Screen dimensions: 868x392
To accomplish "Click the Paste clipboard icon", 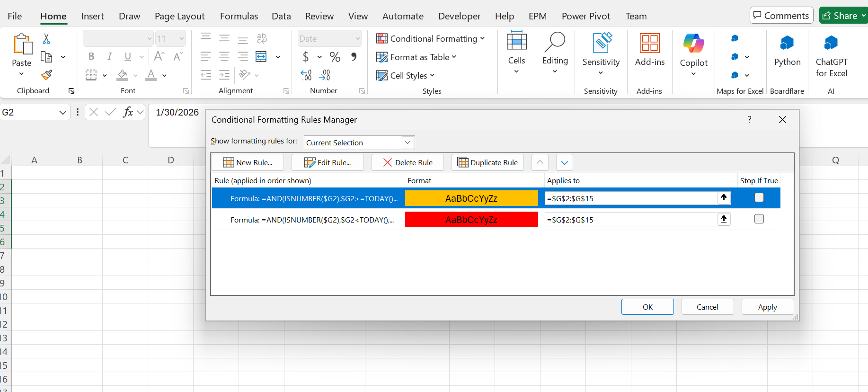I will tap(22, 44).
